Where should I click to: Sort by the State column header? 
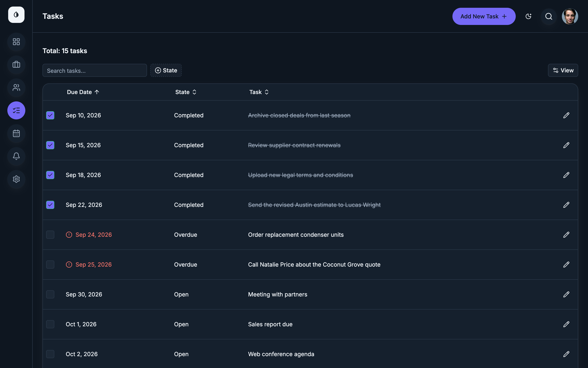click(x=186, y=92)
